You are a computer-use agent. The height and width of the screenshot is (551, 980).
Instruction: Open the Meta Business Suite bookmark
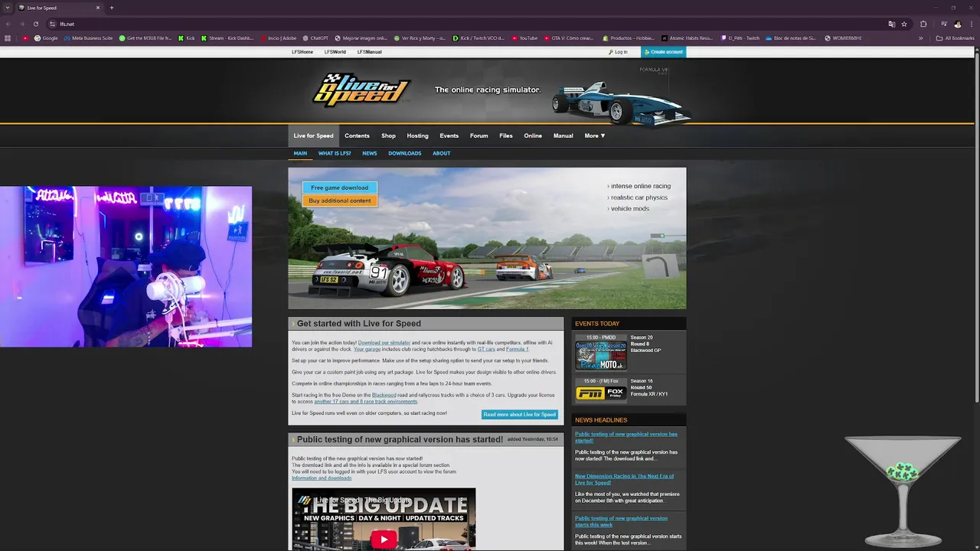88,37
